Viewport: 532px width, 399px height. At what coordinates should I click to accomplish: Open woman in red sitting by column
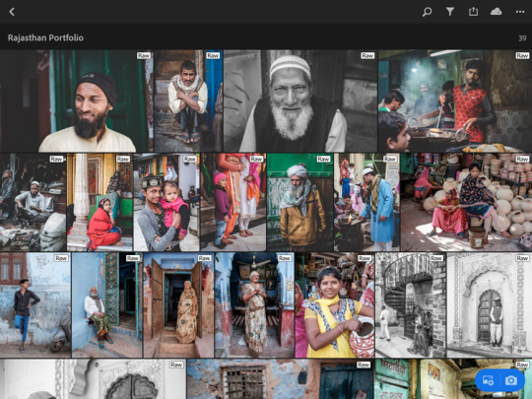pyautogui.click(x=100, y=202)
